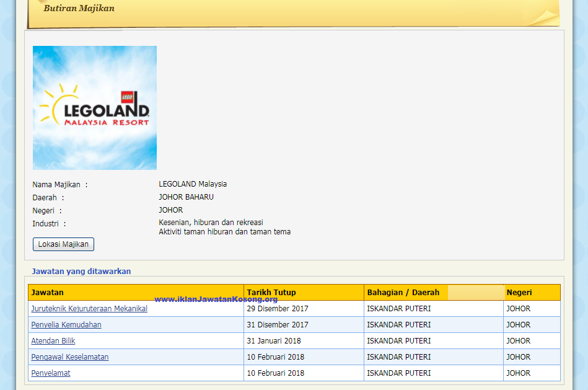Screen dimensions: 588x390
Task: Click the JOHOR state value in employer details
Action: click(170, 210)
